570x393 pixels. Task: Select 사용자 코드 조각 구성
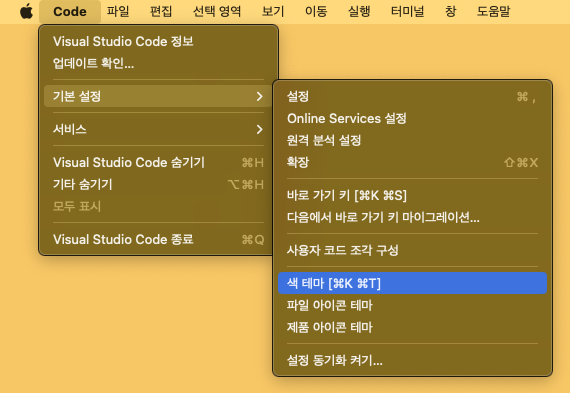(412, 250)
